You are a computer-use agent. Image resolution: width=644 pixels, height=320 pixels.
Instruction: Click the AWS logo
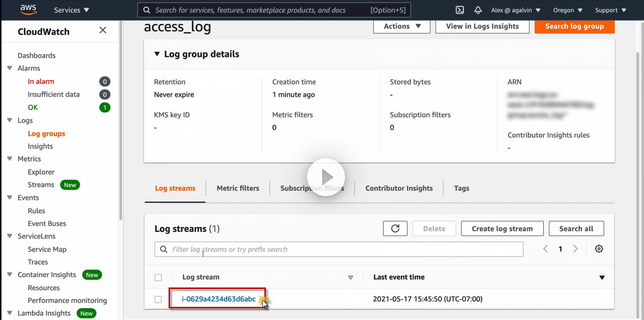[29, 10]
